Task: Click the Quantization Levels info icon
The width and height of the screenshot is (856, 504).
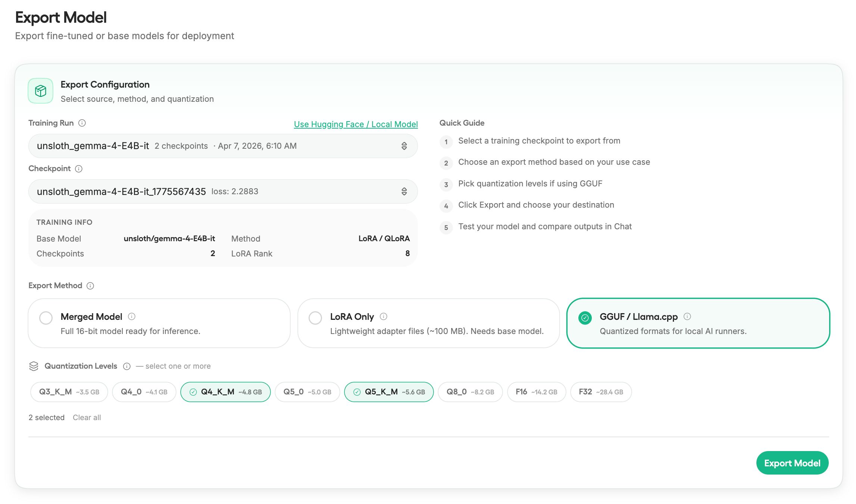Action: coord(127,366)
